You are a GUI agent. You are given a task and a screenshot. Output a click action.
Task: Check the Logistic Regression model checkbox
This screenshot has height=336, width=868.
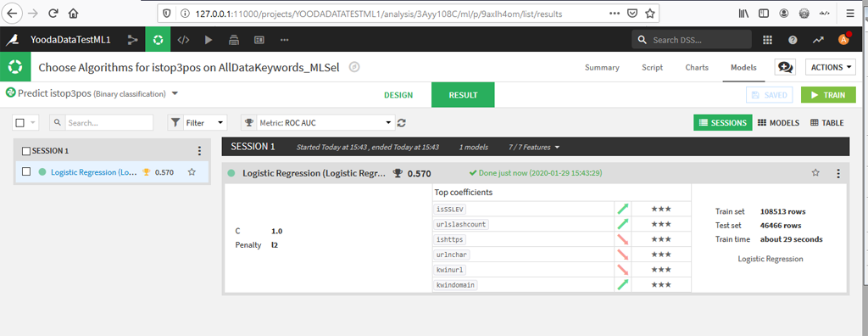[26, 172]
